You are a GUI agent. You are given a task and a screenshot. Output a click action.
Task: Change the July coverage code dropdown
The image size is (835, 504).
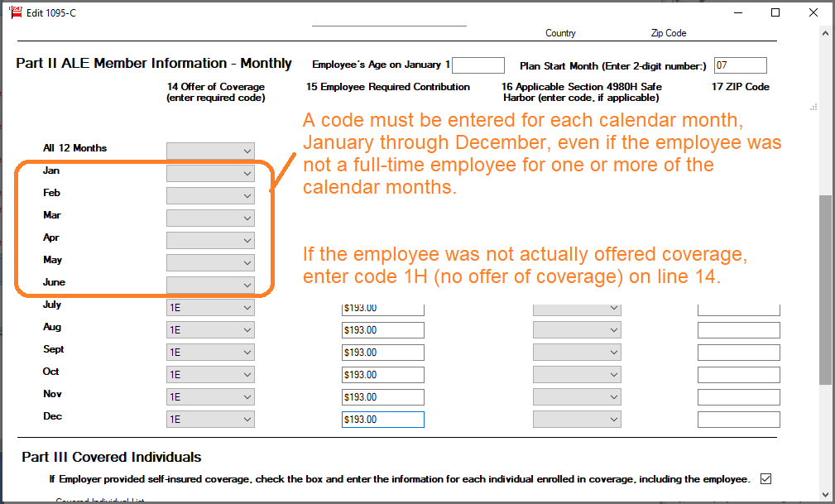coord(210,308)
